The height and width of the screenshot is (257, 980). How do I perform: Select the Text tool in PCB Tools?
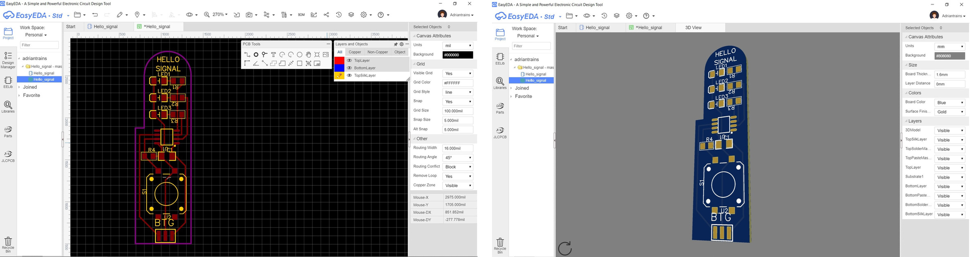(x=274, y=54)
